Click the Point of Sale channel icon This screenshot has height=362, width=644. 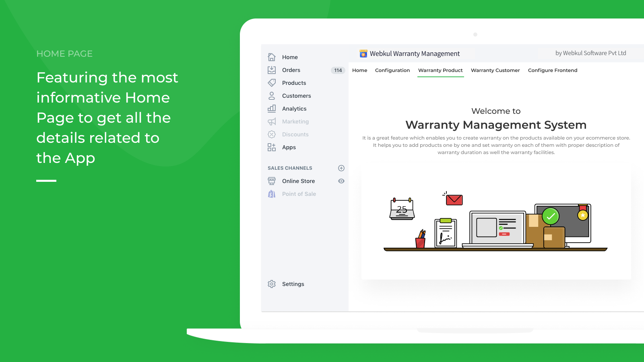[272, 193]
